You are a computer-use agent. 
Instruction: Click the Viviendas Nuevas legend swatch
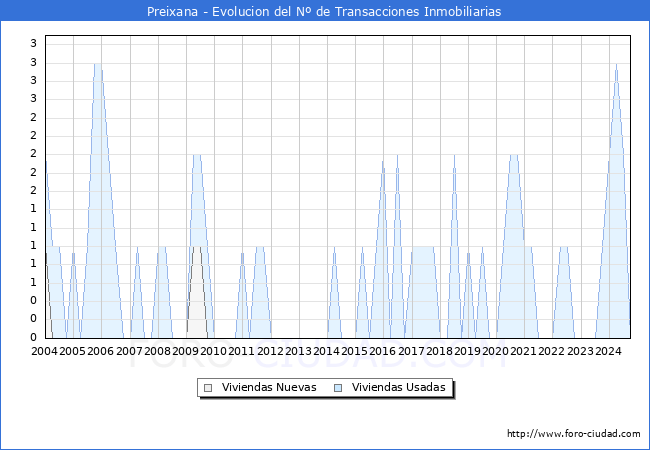(208, 388)
